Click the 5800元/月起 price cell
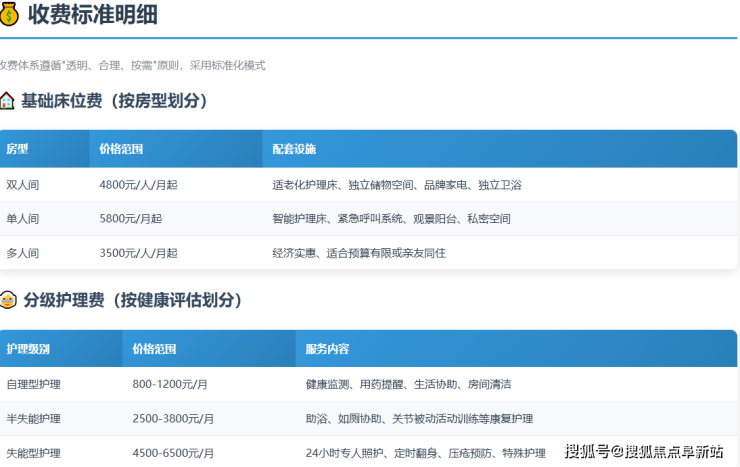740x467 pixels. [x=131, y=219]
